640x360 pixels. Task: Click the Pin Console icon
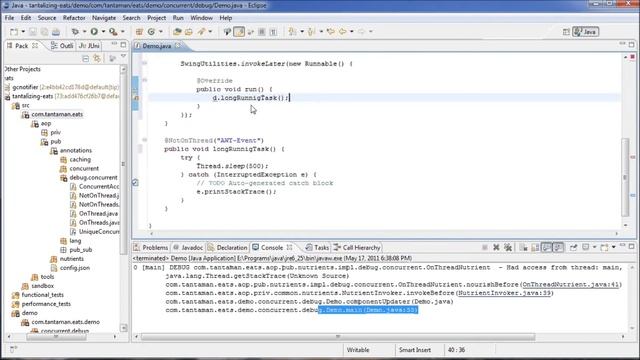tap(573, 247)
